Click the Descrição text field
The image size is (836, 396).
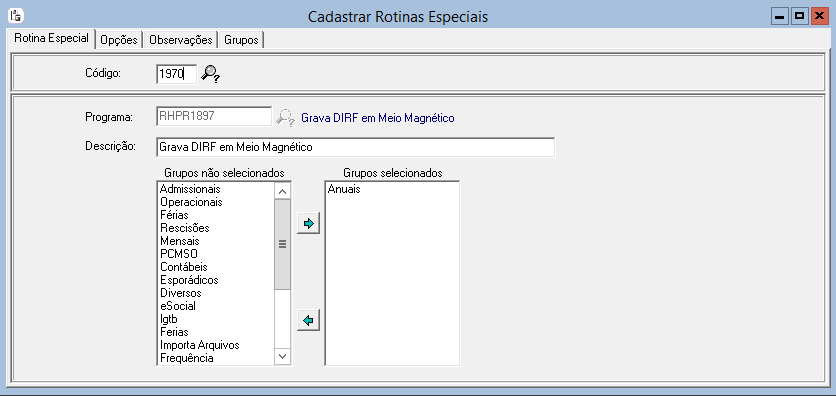tap(356, 148)
